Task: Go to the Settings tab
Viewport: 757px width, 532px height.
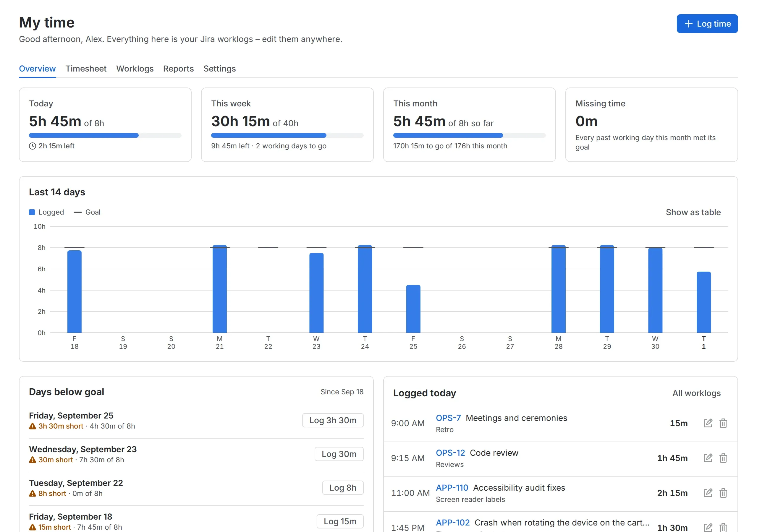Action: 220,69
